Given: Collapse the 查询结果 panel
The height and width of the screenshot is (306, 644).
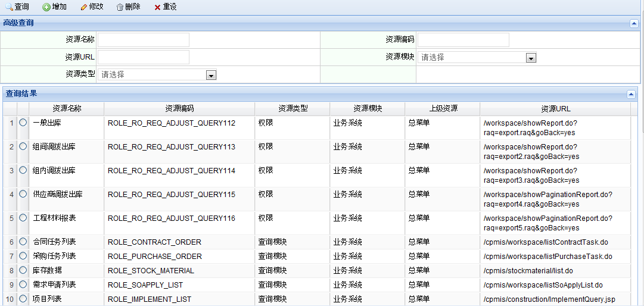Looking at the screenshot, I should (x=631, y=94).
